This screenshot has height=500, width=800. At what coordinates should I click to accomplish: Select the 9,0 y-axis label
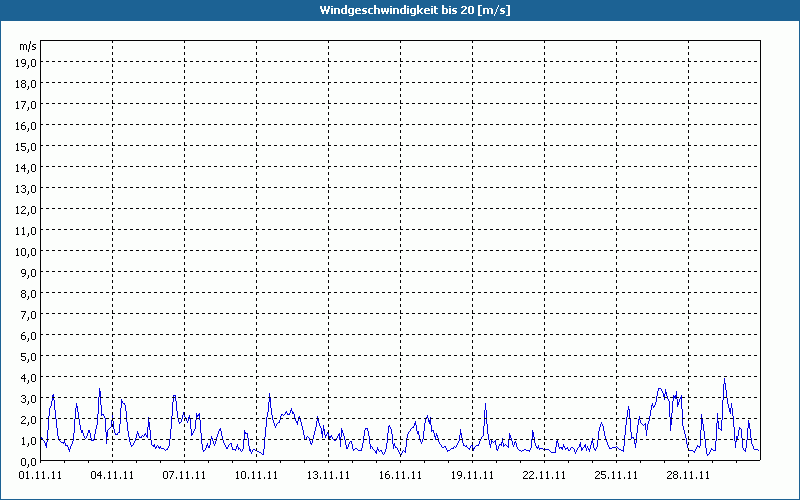[29, 273]
